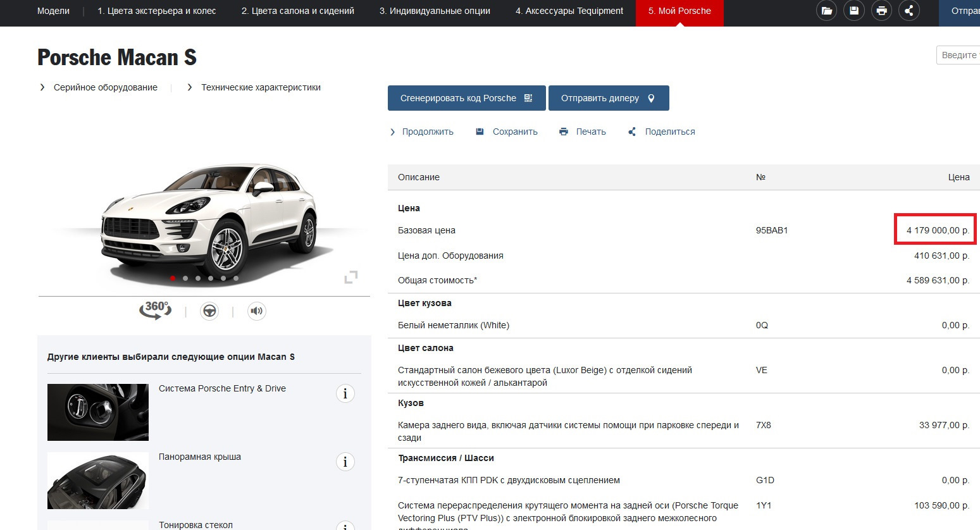This screenshot has width=980, height=530.
Task: Click the printer icon beside Печать
Action: (564, 132)
